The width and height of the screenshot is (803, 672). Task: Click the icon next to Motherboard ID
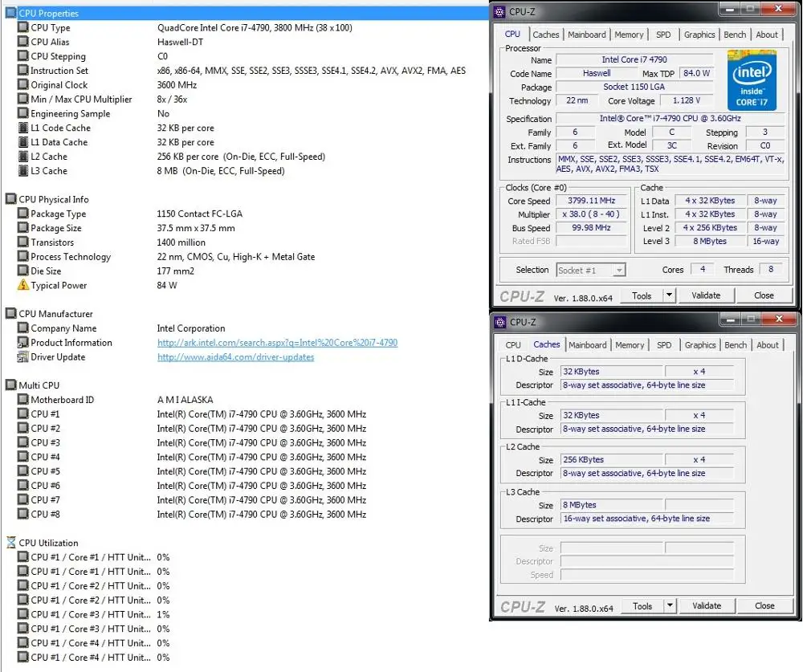click(23, 400)
